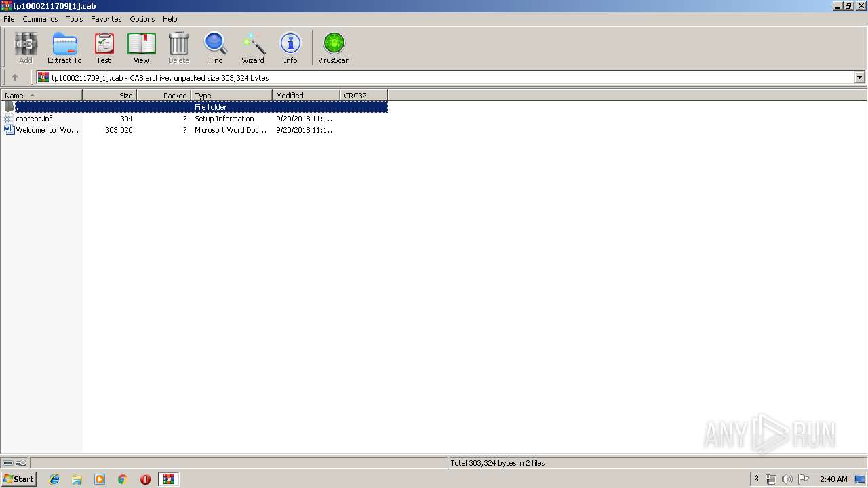Open the Find magnifier tool
The width and height of the screenshot is (868, 488).
click(216, 48)
